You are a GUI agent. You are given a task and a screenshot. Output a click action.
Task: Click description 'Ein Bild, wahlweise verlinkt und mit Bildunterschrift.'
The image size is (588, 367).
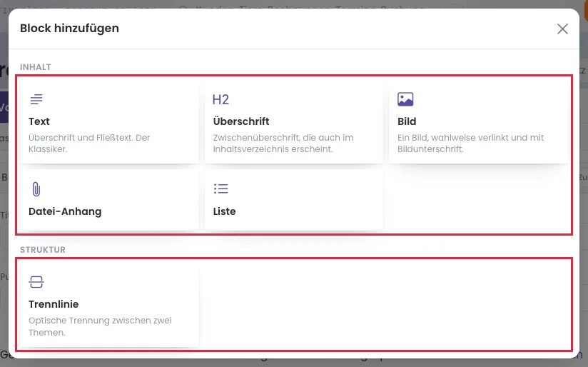pyautogui.click(x=471, y=144)
